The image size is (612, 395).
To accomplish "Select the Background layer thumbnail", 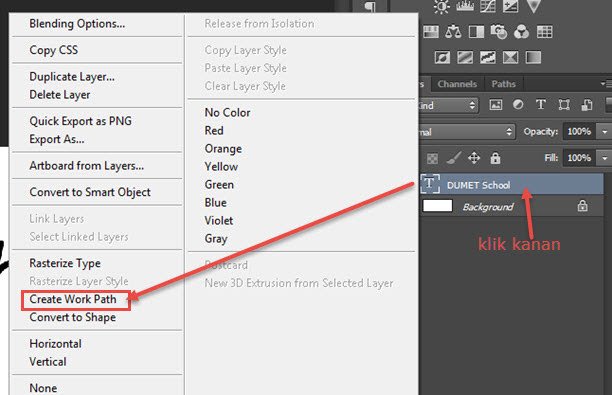I will tap(438, 206).
